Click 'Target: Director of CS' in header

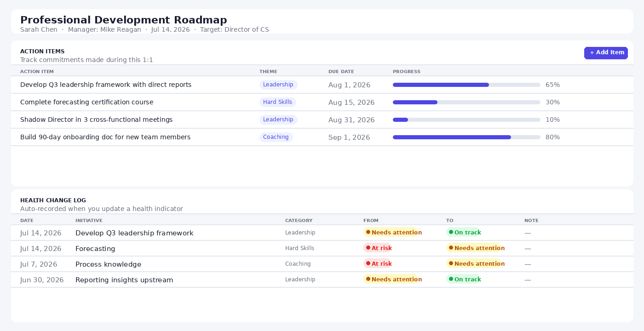coord(235,30)
